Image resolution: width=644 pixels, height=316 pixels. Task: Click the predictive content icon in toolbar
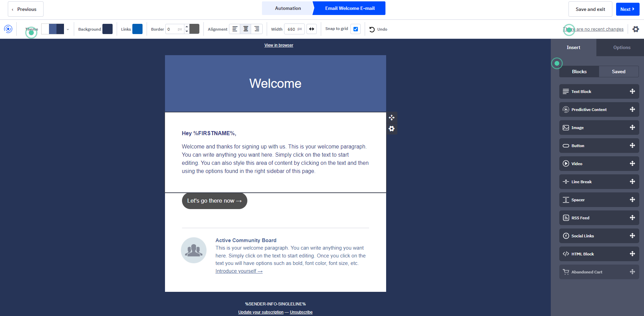pos(8,29)
